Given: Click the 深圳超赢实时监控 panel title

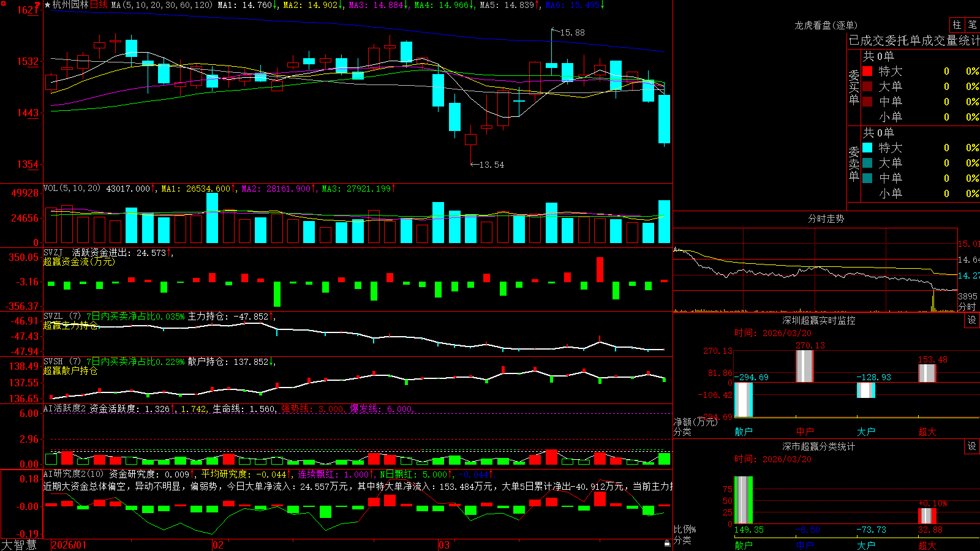Looking at the screenshot, I should pyautogui.click(x=818, y=320).
